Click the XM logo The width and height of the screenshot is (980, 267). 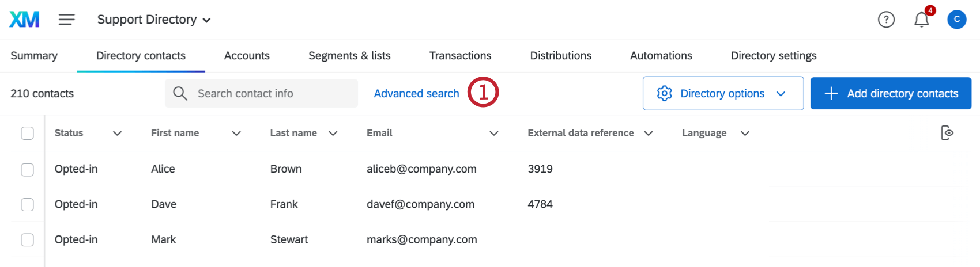click(x=24, y=20)
